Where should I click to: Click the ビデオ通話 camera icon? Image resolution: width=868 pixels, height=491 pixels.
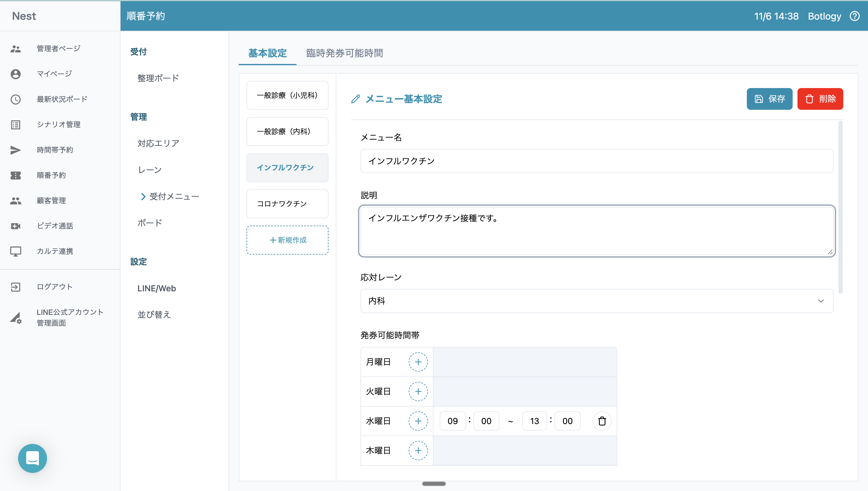click(15, 226)
